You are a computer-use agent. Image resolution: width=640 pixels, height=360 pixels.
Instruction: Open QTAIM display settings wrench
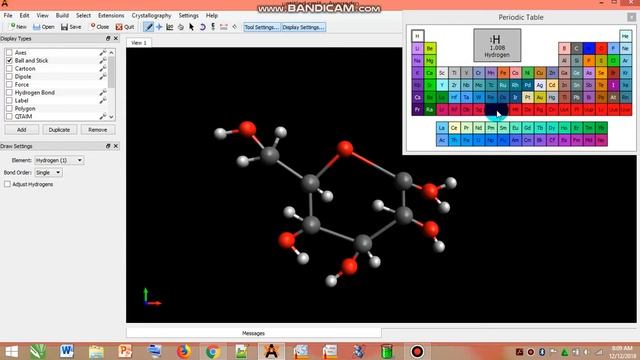(x=103, y=116)
